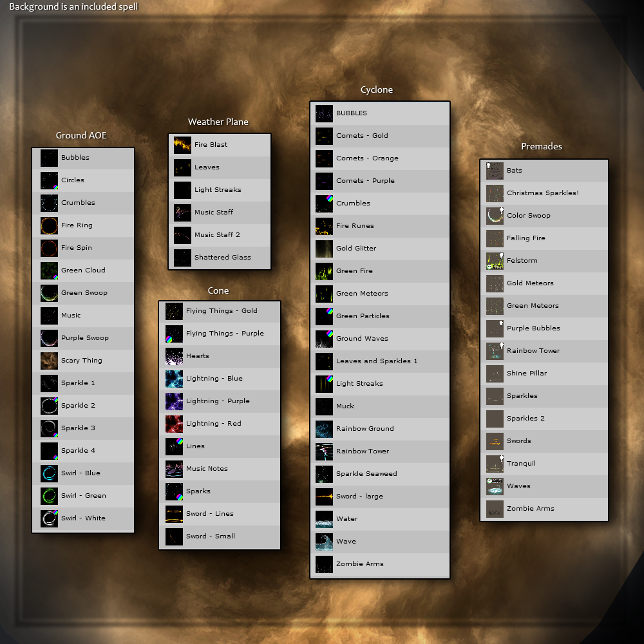Image resolution: width=644 pixels, height=644 pixels.
Task: Select the Lightning - Blue icon
Action: tap(174, 379)
